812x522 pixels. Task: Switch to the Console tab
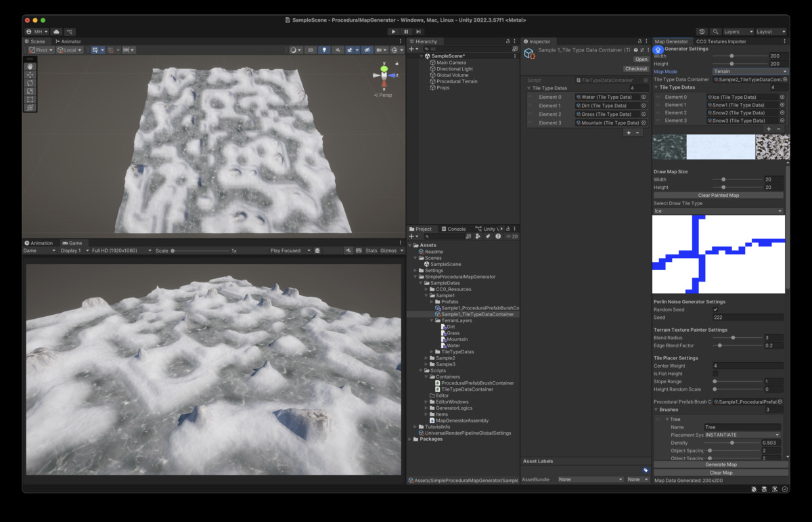click(x=453, y=229)
